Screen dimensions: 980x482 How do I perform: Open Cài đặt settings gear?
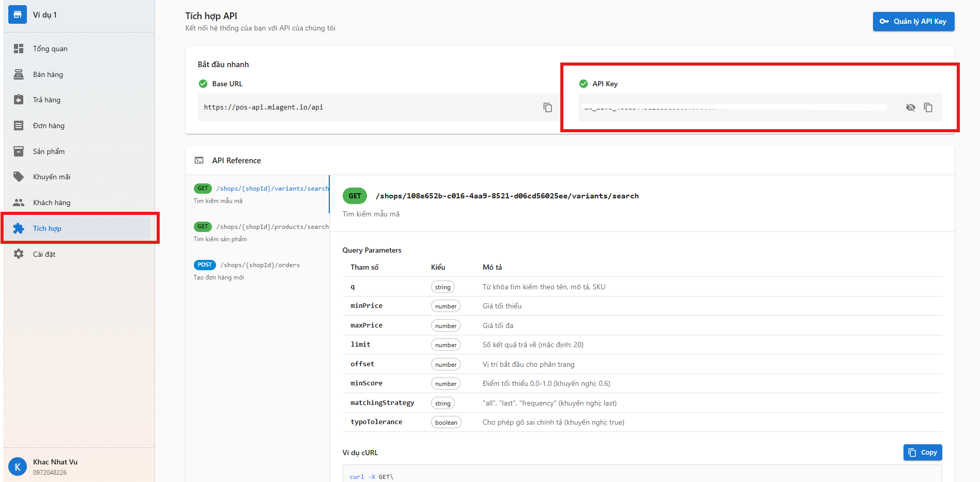pos(19,254)
